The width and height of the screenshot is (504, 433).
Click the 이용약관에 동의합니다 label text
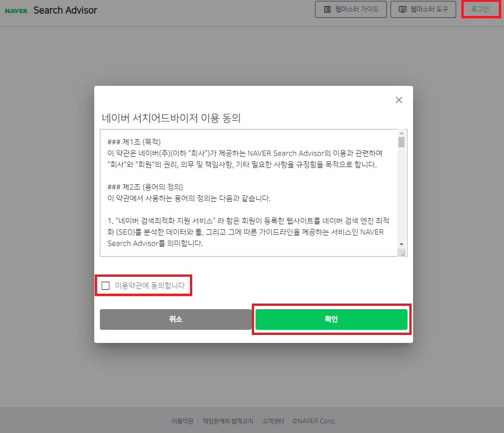[x=150, y=285]
